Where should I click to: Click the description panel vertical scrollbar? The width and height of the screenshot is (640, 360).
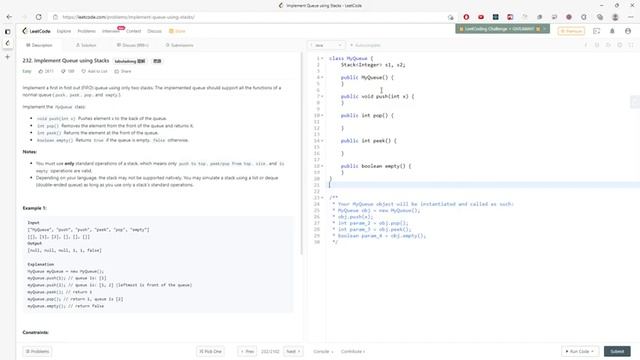(x=302, y=153)
